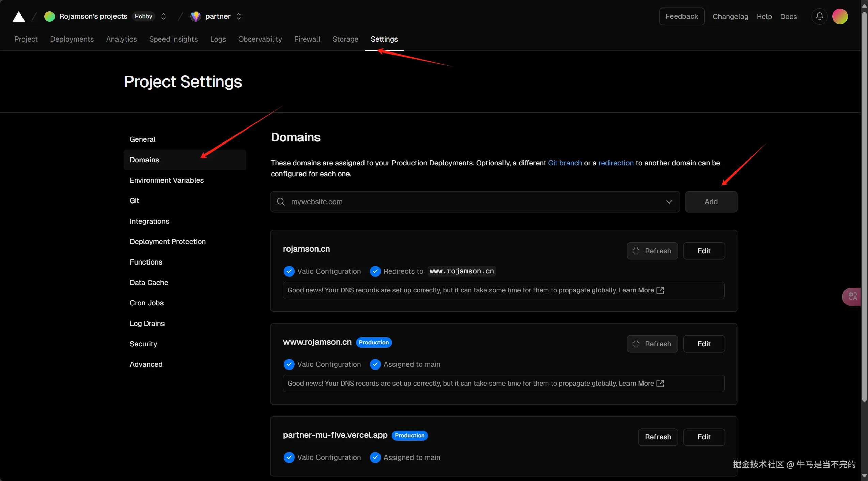Click the partner project icon
868x481 pixels.
(x=196, y=16)
